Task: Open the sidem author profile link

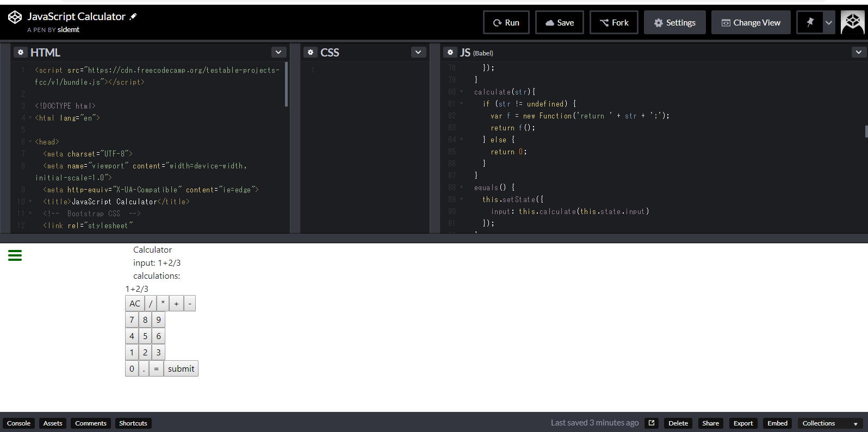Action: point(69,30)
